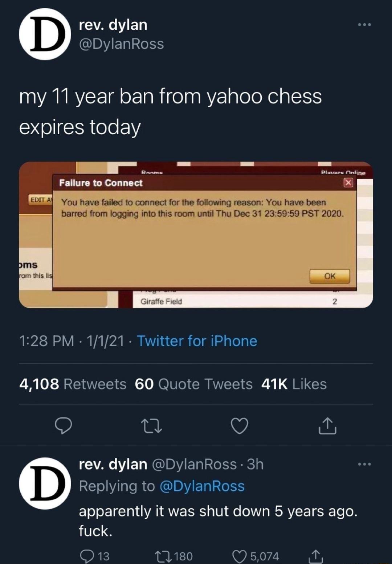The width and height of the screenshot is (392, 564).
Task: Like the main tweet
Action: click(240, 426)
